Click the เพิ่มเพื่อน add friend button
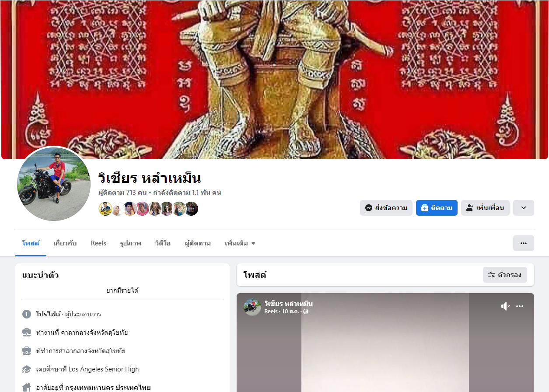Image resolution: width=549 pixels, height=392 pixels. (x=485, y=208)
